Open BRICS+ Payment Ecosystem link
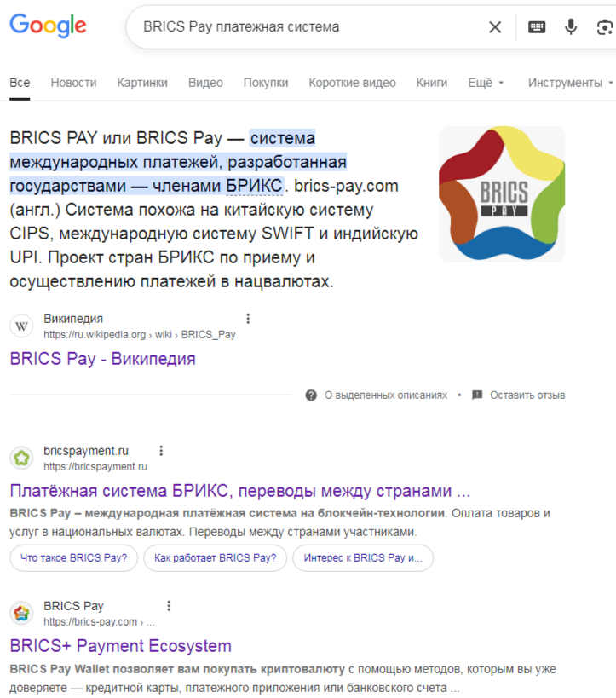This screenshot has height=698, width=616. [x=121, y=646]
